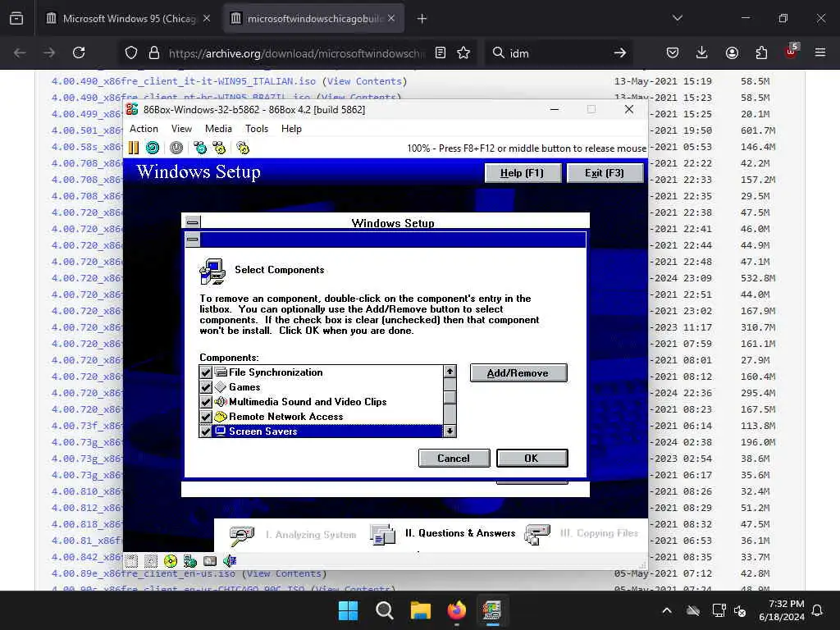Click the sound status bar icon
This screenshot has width=840, height=630.
(x=230, y=561)
